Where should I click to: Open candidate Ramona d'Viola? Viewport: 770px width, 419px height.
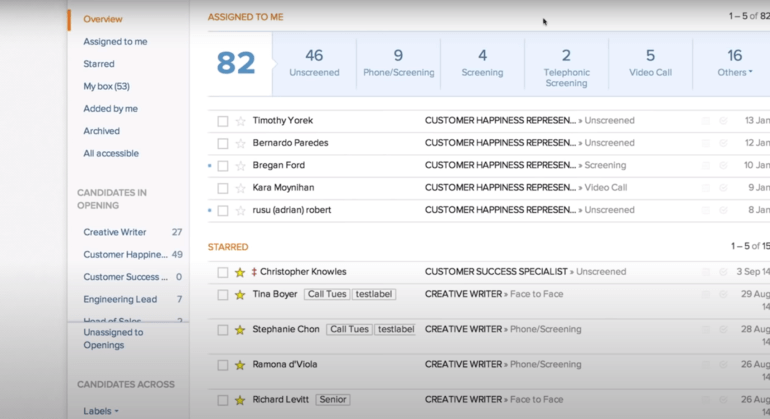point(285,364)
